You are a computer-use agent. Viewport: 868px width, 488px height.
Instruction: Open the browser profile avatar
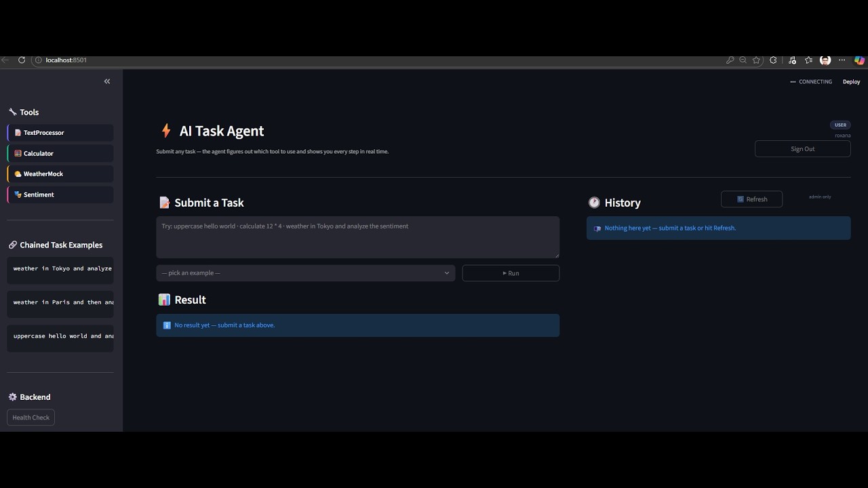(x=825, y=60)
